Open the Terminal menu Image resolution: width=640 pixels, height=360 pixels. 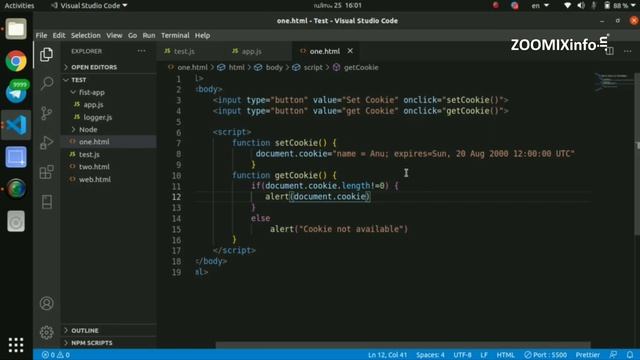[x=175, y=36]
